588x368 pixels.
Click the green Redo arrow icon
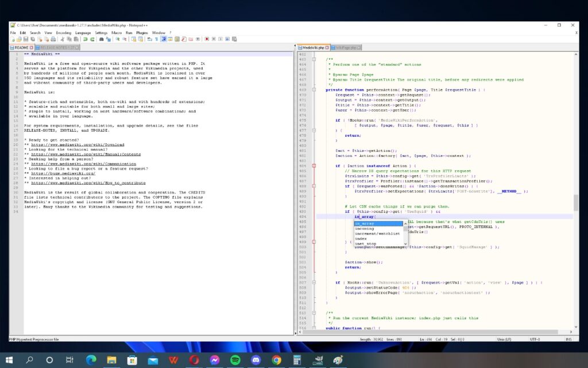tap(92, 39)
